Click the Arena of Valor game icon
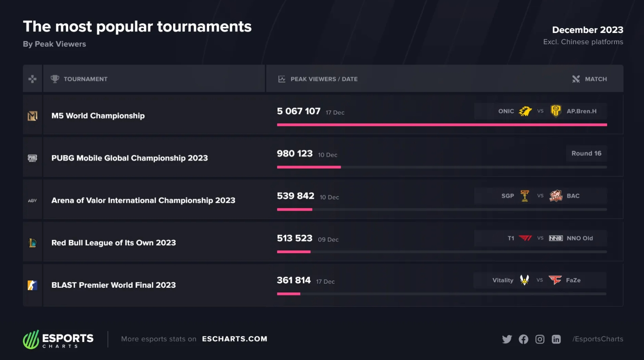 click(x=33, y=201)
